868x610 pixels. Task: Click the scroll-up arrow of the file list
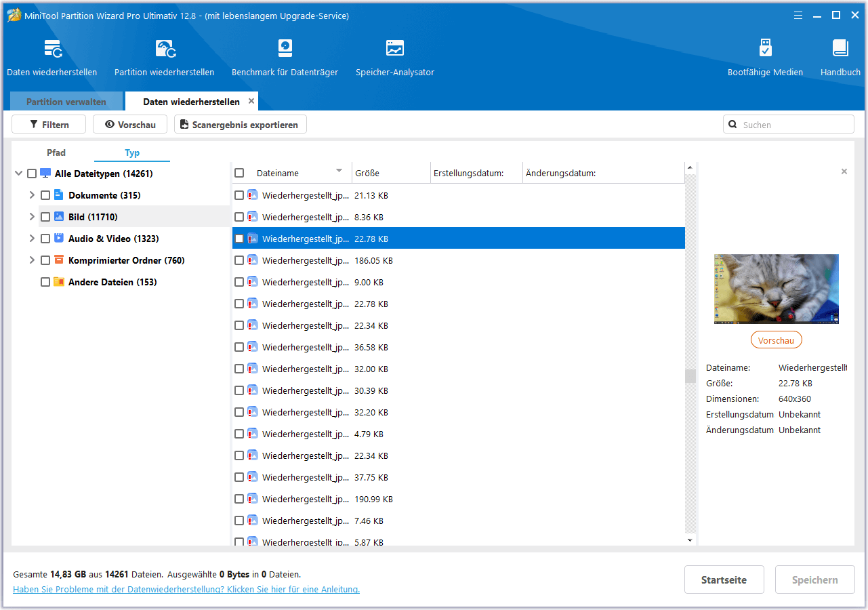tap(690, 167)
